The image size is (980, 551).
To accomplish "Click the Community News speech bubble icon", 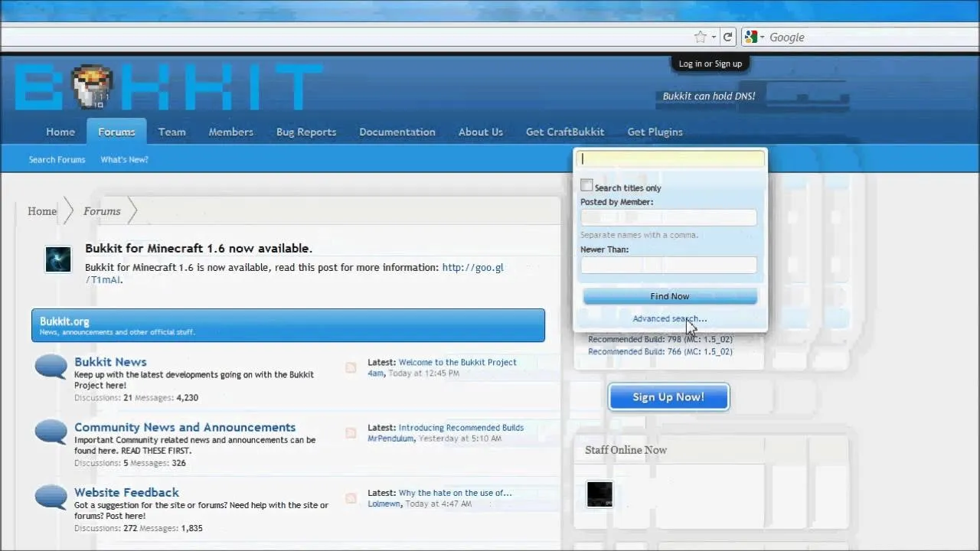I will [x=51, y=431].
